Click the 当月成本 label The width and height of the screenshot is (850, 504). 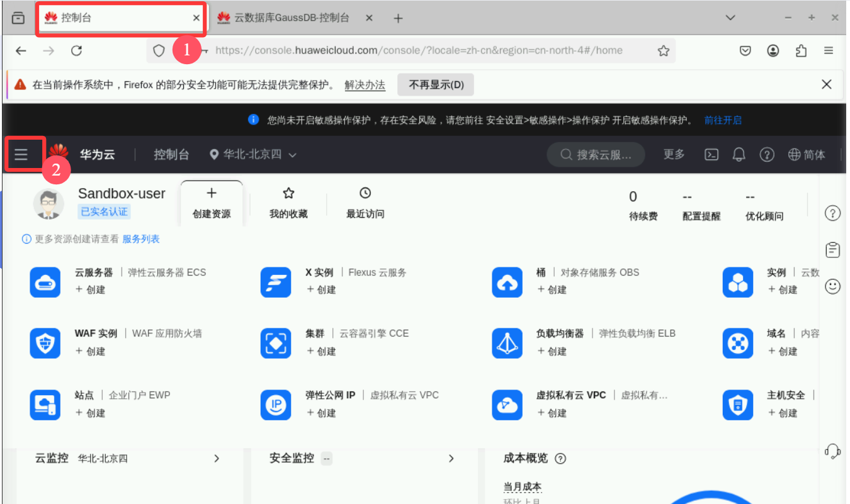pos(523,487)
